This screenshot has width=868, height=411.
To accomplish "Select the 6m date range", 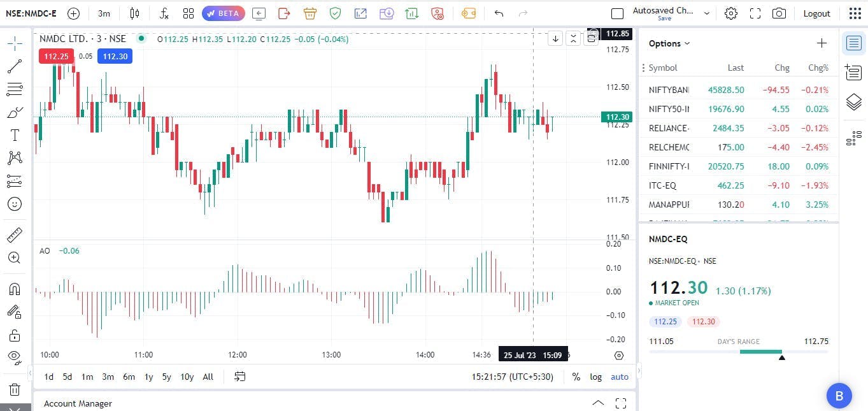I will (x=129, y=377).
